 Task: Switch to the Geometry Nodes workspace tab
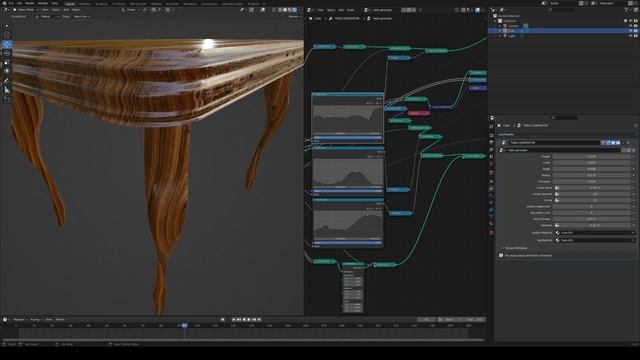point(232,4)
